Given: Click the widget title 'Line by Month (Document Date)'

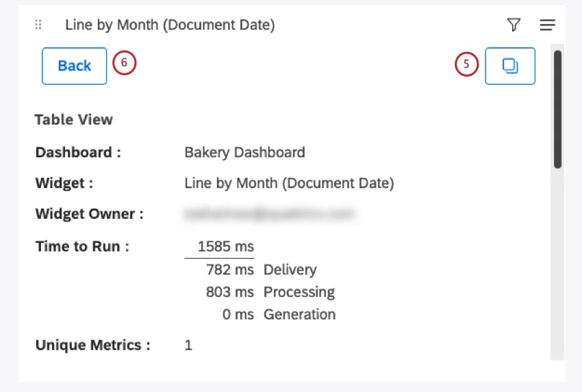Looking at the screenshot, I should click(x=170, y=25).
